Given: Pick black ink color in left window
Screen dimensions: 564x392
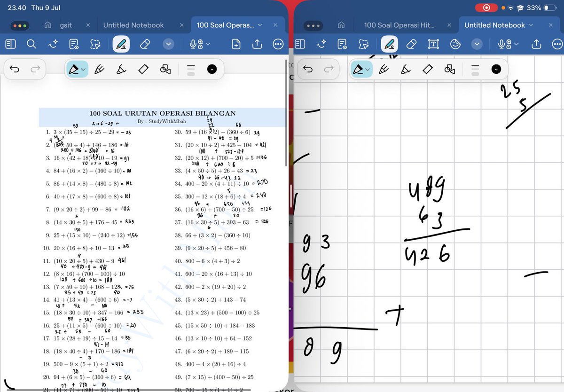Looking at the screenshot, I should 212,70.
